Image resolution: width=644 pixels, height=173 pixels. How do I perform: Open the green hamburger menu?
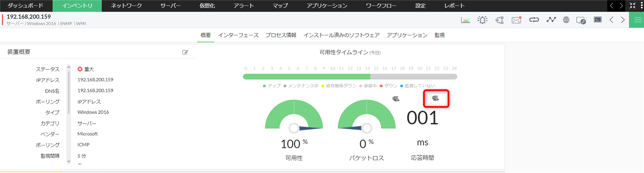[x=636, y=20]
